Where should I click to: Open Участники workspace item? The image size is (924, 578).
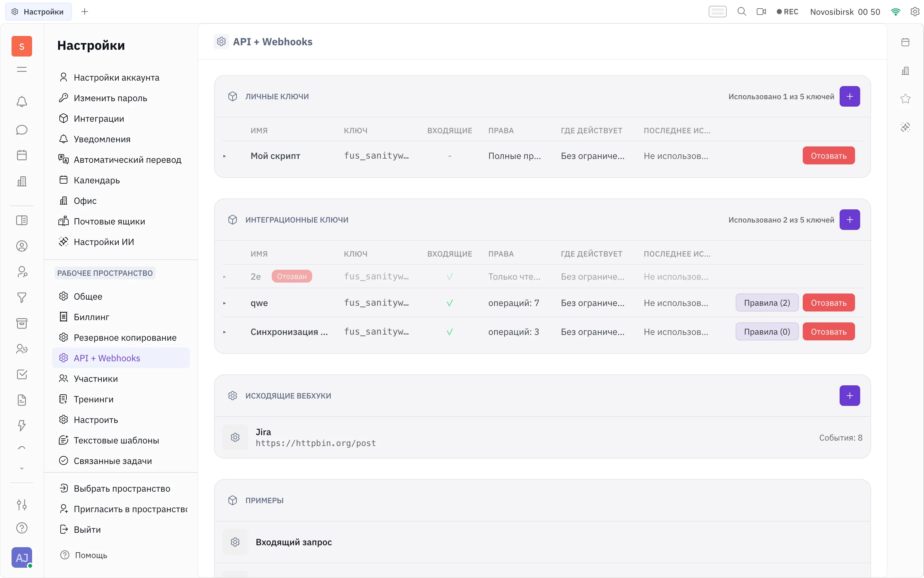pos(121,379)
